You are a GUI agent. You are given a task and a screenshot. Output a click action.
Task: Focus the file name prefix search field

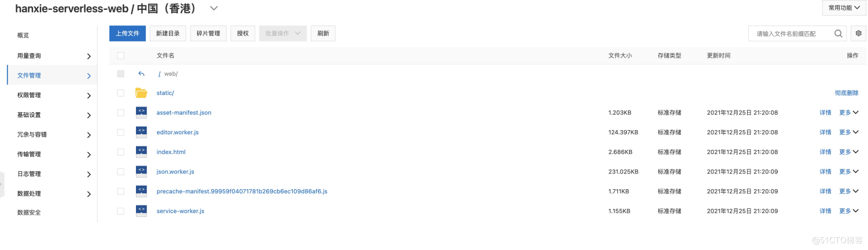(x=793, y=34)
